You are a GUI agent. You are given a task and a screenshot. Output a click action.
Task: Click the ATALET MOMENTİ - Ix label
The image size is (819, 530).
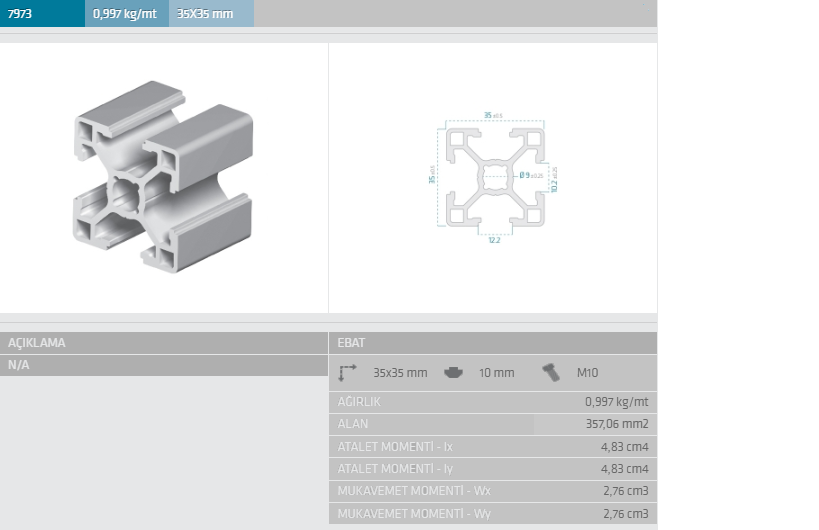[395, 446]
